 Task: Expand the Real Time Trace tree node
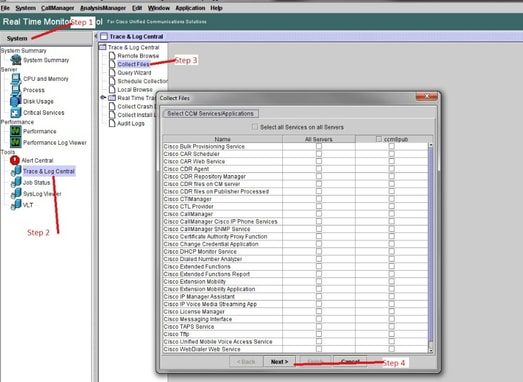(x=103, y=98)
